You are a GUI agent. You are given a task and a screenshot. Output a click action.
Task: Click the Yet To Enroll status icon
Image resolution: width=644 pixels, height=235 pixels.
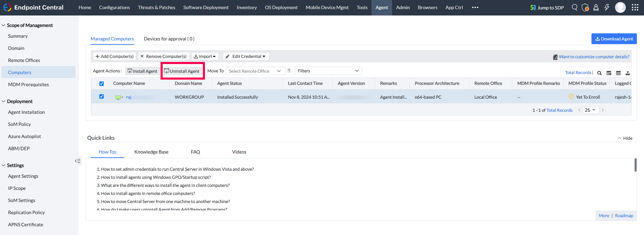pos(571,96)
